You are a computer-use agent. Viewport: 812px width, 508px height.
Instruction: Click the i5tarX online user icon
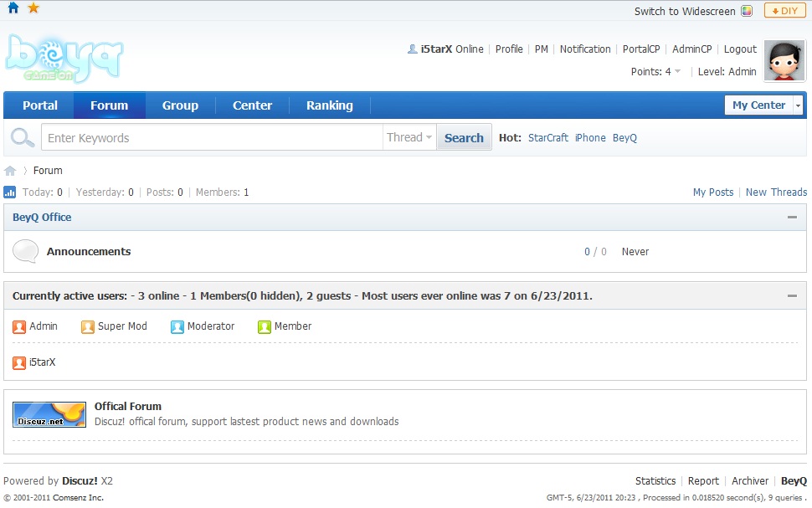[x=19, y=362]
